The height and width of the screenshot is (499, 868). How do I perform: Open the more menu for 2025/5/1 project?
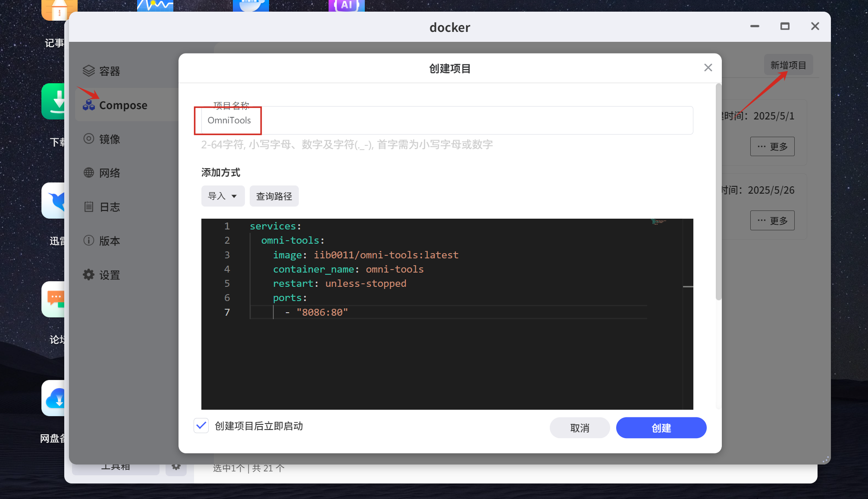click(772, 147)
